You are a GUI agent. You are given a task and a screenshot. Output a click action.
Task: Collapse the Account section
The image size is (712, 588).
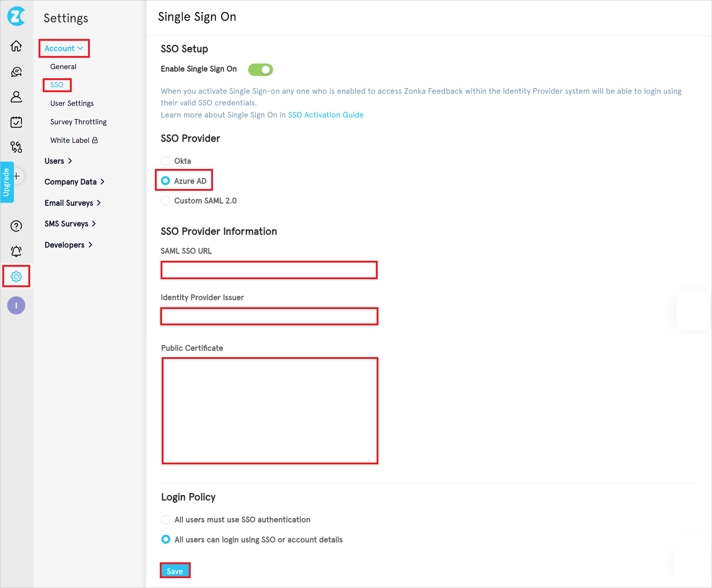pos(64,48)
